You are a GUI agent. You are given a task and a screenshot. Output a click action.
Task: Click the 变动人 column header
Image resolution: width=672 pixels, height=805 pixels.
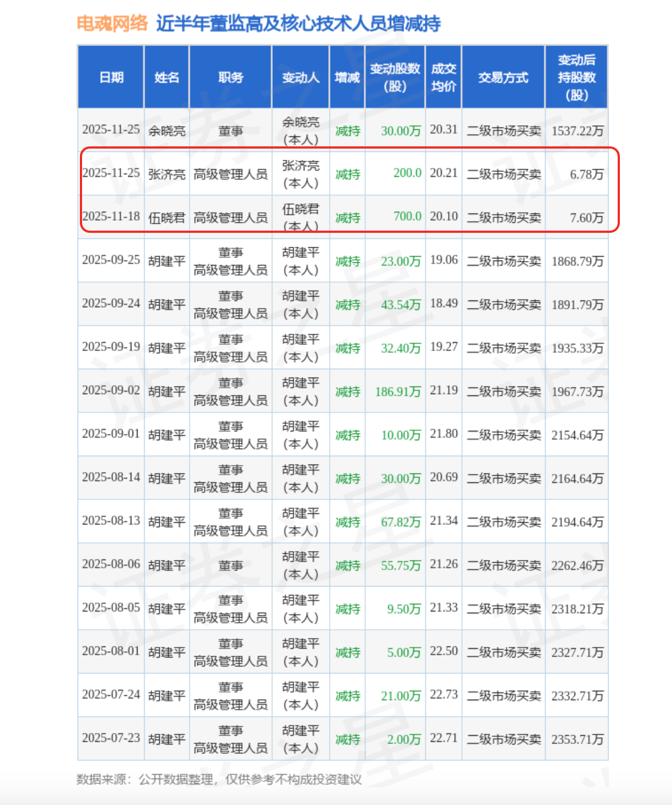point(301,78)
